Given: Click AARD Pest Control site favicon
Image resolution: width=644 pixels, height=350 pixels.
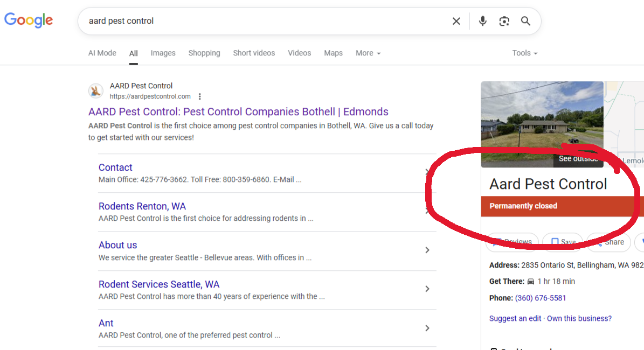Looking at the screenshot, I should 96,91.
